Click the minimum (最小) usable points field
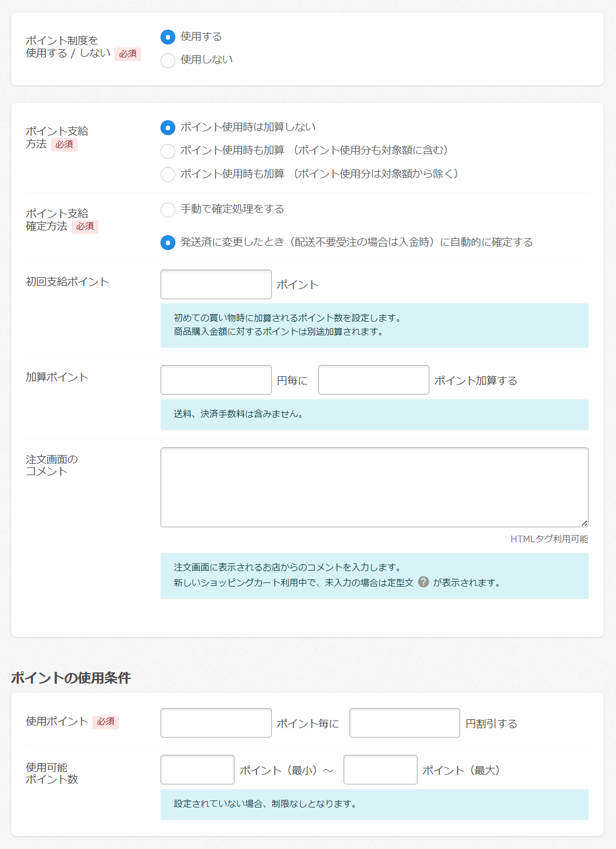The height and width of the screenshot is (849, 616). click(x=197, y=770)
